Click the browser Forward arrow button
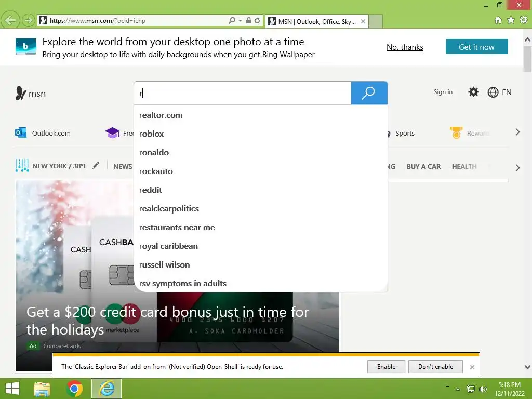Viewport: 532px width, 399px height. [28, 20]
